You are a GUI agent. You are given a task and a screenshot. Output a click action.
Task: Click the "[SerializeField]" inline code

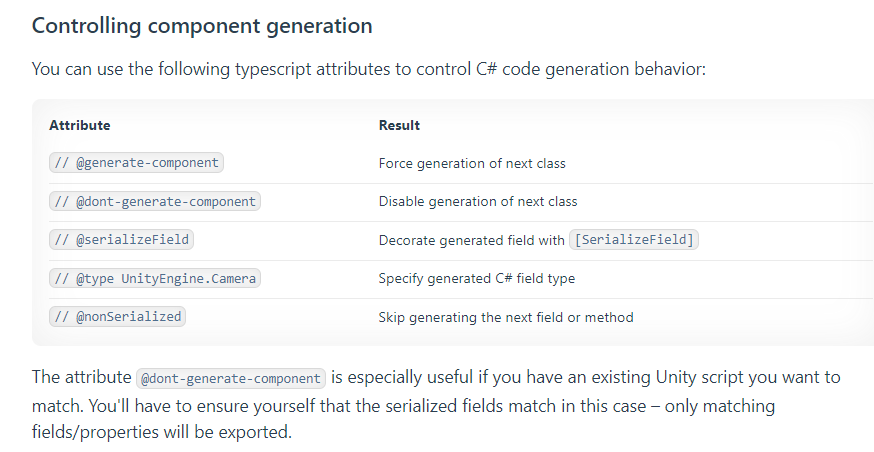click(634, 240)
